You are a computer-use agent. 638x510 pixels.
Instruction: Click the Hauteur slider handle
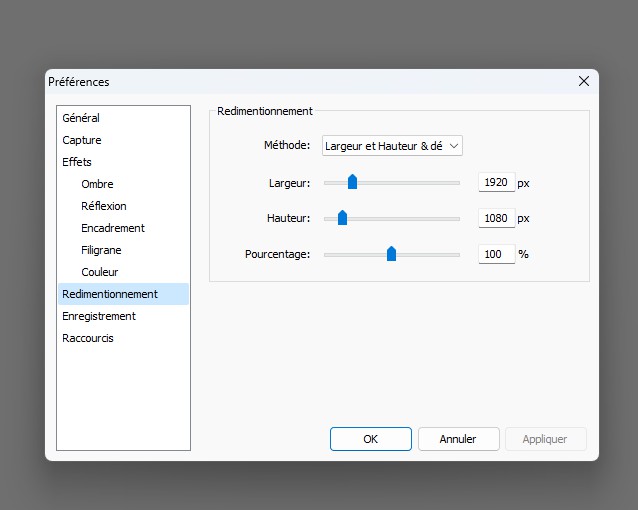pyautogui.click(x=342, y=218)
